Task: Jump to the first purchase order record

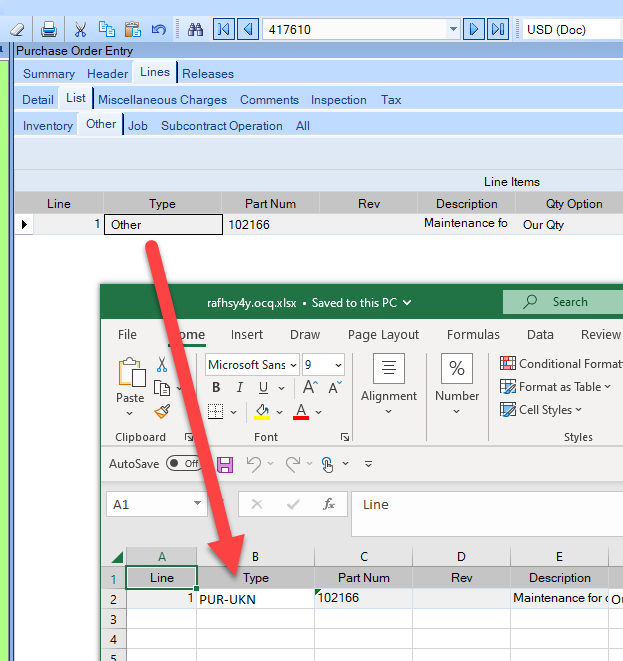Action: pos(225,29)
